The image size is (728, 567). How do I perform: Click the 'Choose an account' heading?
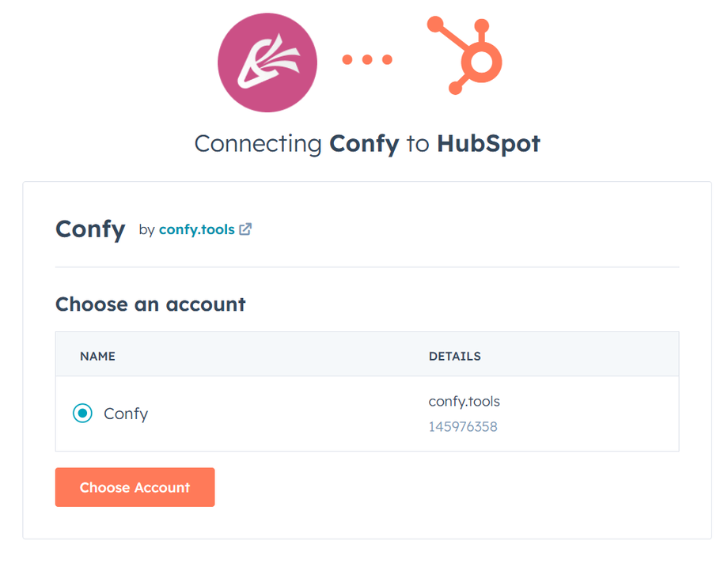150,304
